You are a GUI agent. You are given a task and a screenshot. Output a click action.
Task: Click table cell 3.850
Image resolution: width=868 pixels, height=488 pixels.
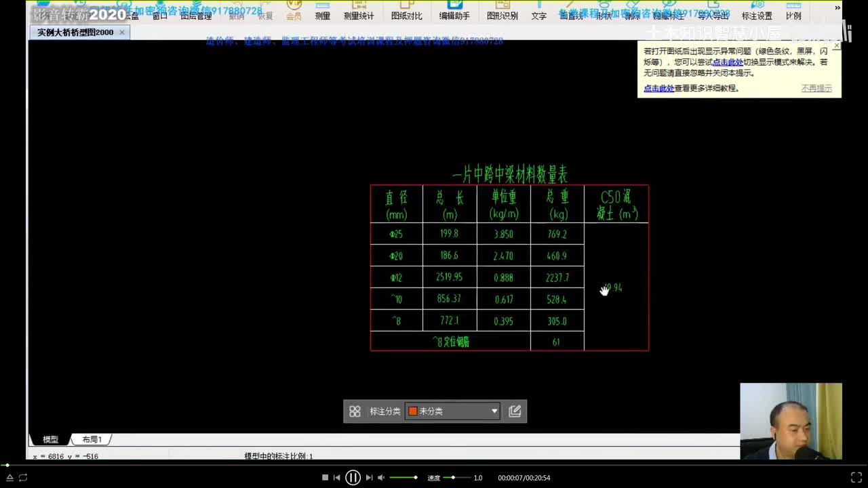(x=503, y=234)
